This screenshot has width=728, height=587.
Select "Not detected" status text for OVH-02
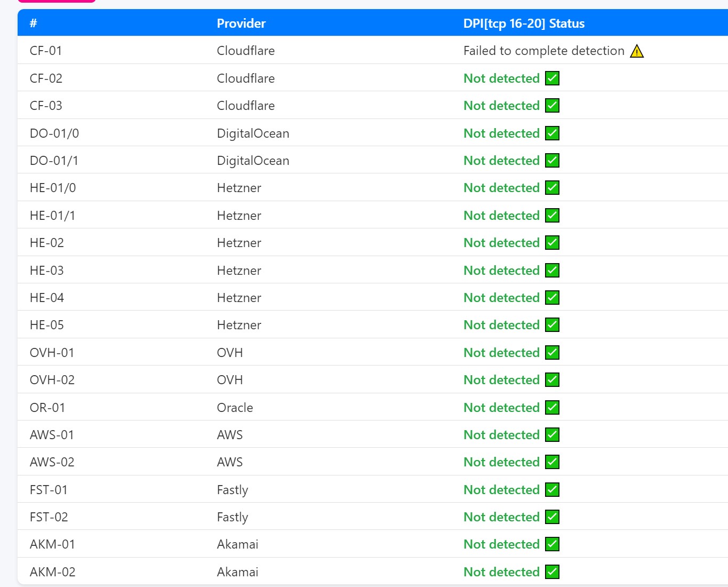(x=502, y=380)
